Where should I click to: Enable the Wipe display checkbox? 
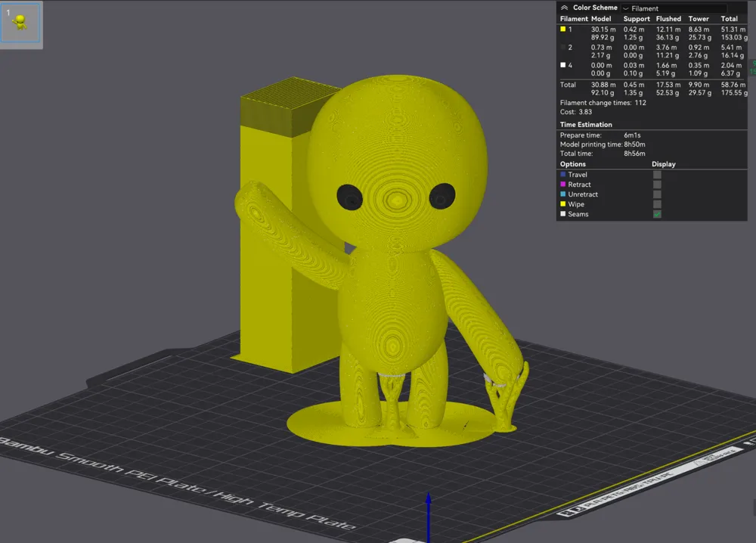(657, 204)
